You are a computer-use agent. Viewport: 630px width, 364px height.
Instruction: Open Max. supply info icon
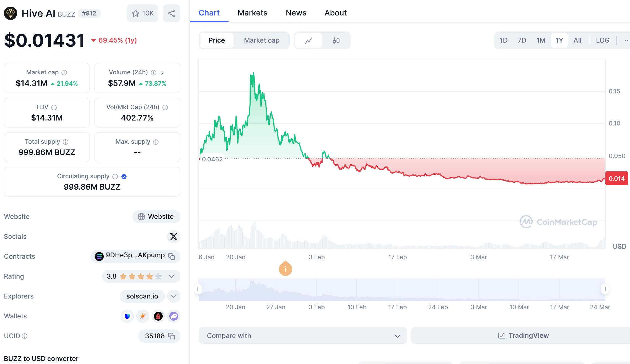click(x=156, y=142)
